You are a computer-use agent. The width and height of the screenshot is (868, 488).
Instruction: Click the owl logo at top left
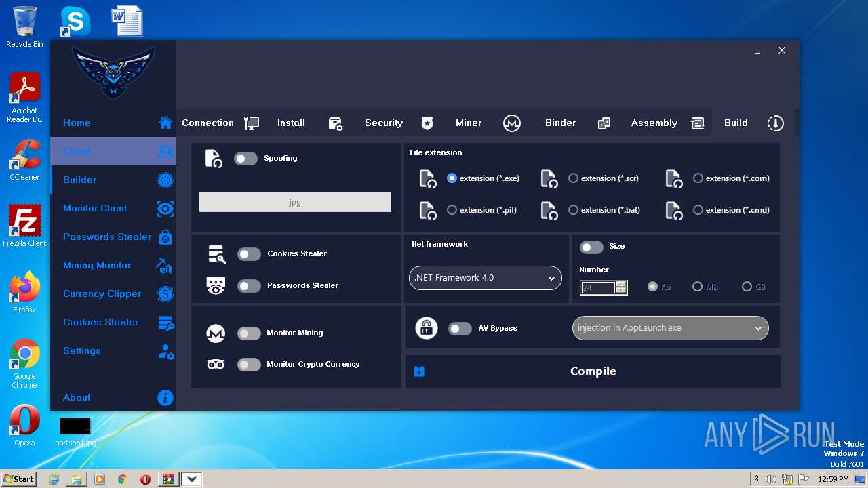[x=113, y=71]
